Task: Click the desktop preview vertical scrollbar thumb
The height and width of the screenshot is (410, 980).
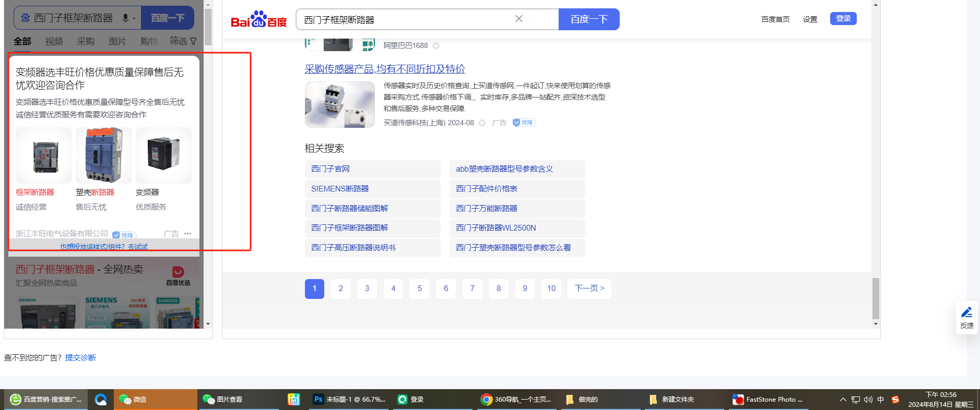Action: [x=876, y=298]
